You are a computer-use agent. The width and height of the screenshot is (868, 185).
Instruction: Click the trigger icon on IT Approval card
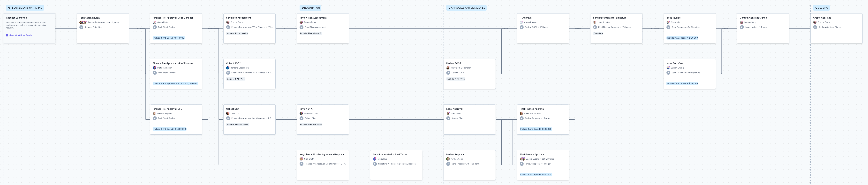522,27
